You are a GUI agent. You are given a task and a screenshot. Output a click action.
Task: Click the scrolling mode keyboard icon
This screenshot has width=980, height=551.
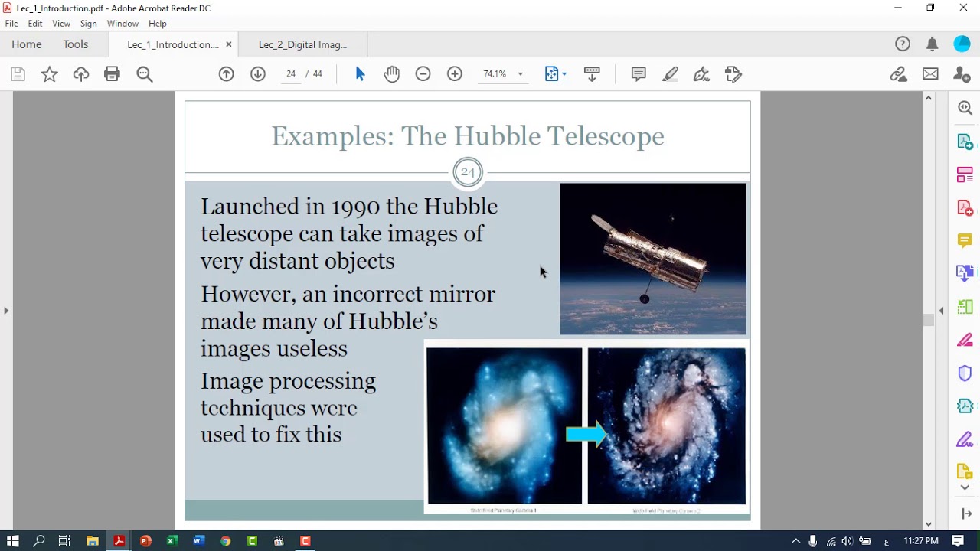(x=592, y=74)
